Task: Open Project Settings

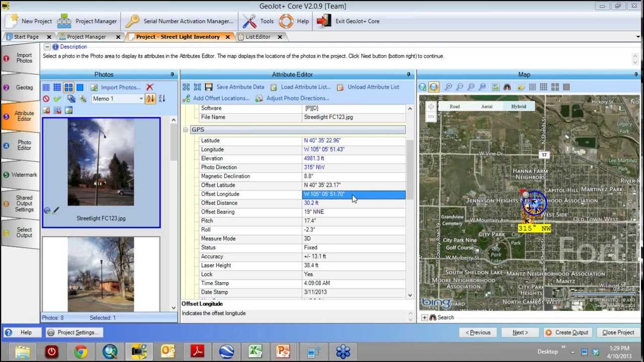Action: coord(74,332)
